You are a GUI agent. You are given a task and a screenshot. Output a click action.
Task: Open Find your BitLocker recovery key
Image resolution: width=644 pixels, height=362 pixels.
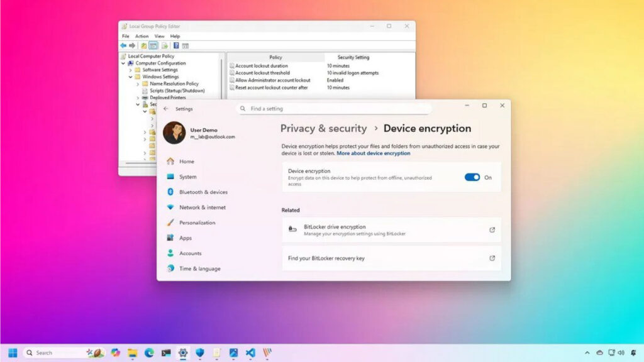click(391, 258)
